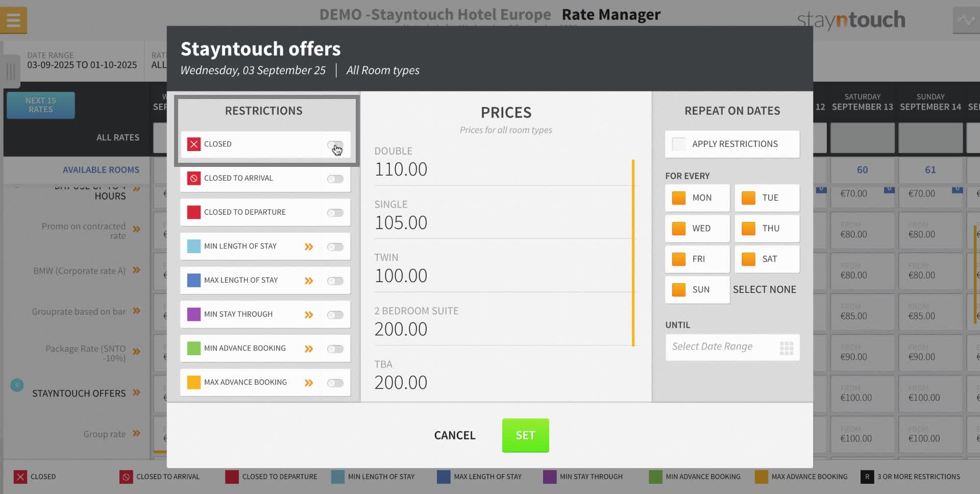Screen dimensions: 980x494
Task: Open the Date Range filter
Action: tap(82, 61)
